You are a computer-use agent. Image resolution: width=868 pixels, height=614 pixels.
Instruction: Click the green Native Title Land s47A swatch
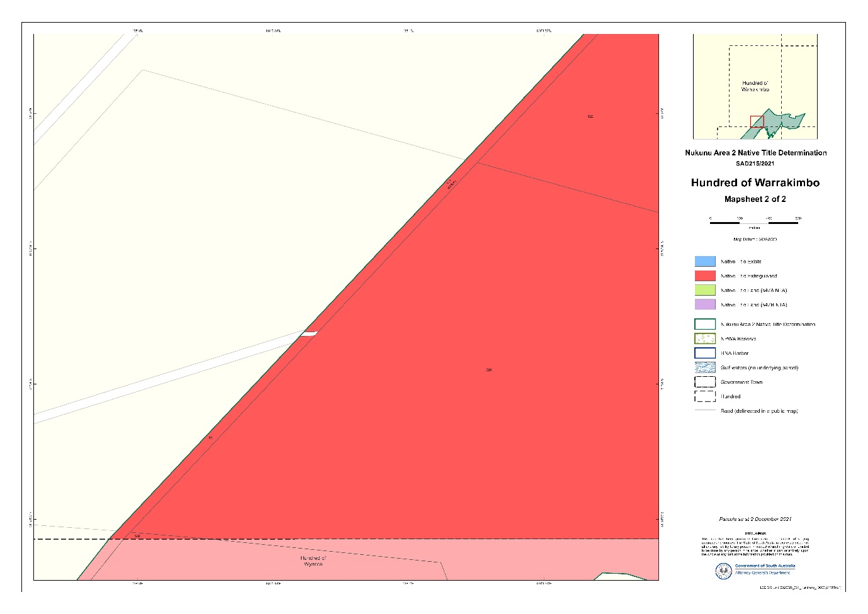click(705, 290)
